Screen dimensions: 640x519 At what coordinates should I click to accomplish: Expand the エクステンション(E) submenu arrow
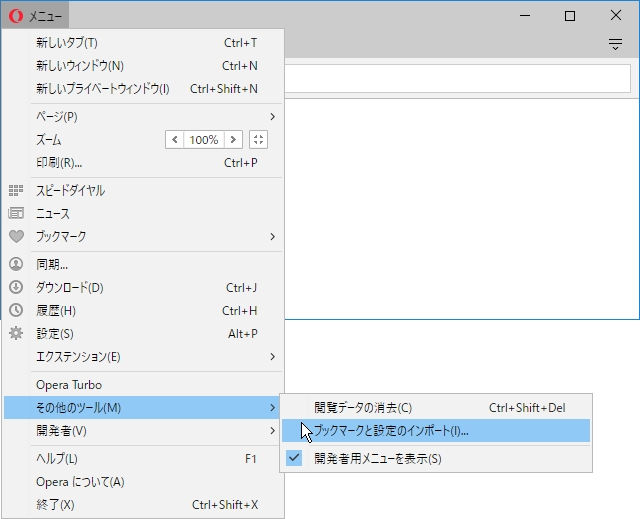pyautogui.click(x=272, y=357)
